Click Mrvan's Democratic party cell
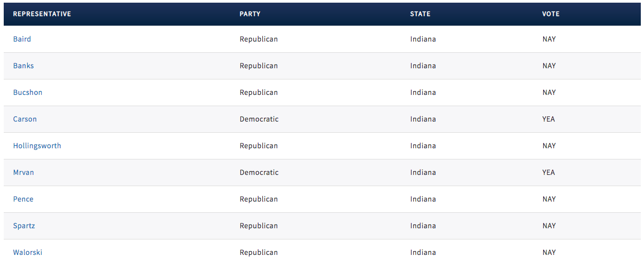 (x=259, y=172)
